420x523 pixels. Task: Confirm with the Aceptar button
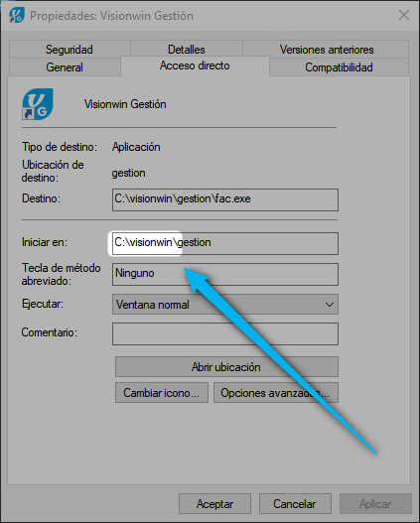[214, 504]
